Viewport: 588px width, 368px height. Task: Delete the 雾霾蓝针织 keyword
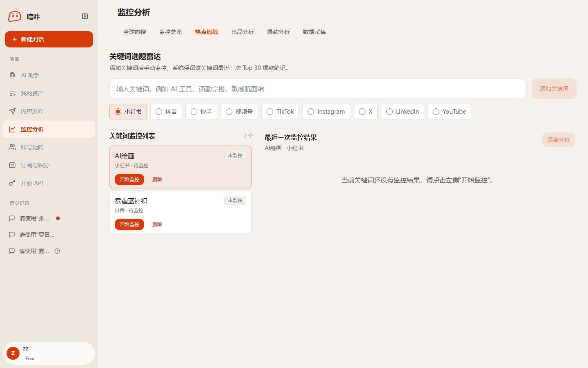157,224
